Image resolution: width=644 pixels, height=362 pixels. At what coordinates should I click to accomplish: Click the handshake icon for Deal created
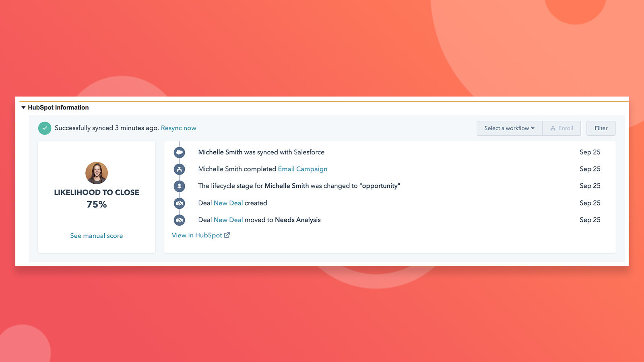180,203
